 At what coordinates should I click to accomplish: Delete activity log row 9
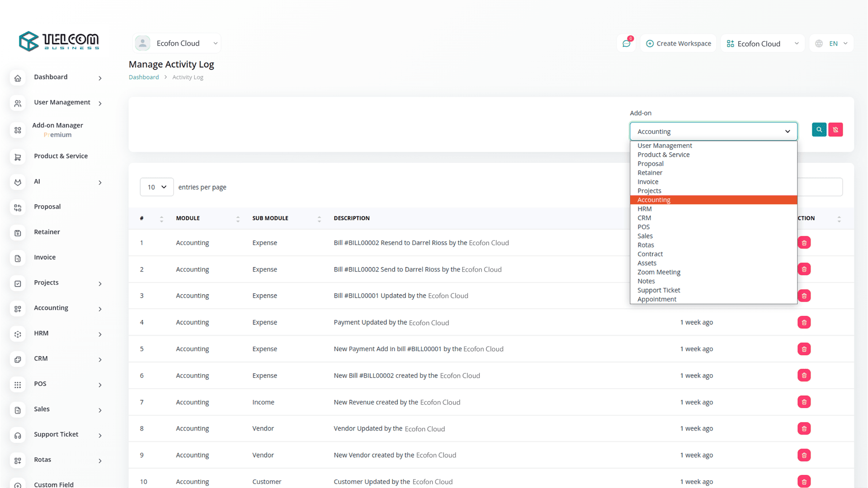804,455
